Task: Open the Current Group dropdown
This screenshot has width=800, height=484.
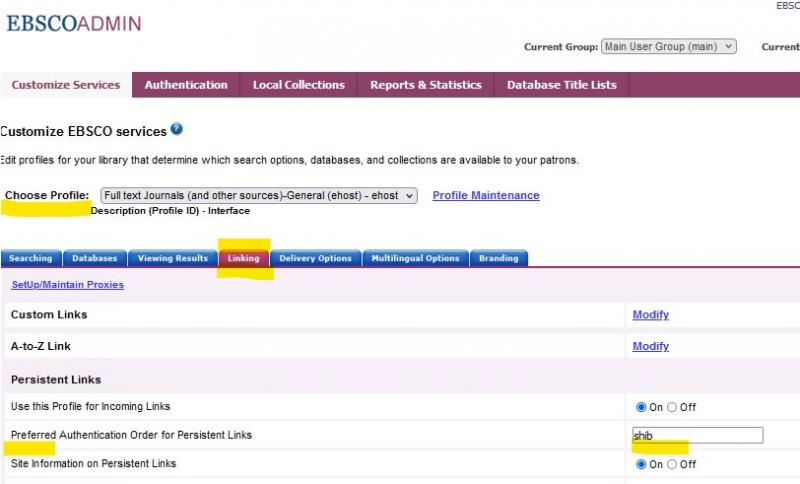Action: [x=669, y=46]
